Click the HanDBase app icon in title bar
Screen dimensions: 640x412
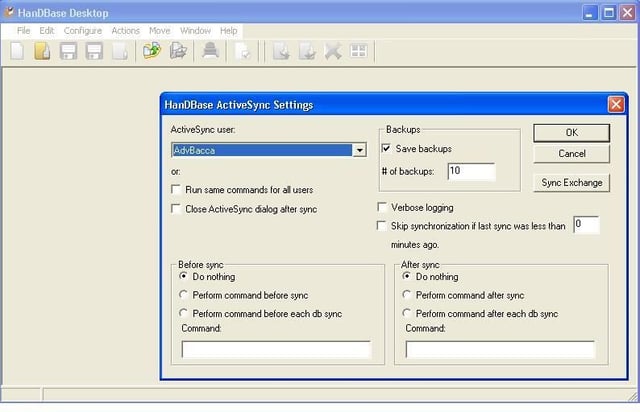pos(9,12)
